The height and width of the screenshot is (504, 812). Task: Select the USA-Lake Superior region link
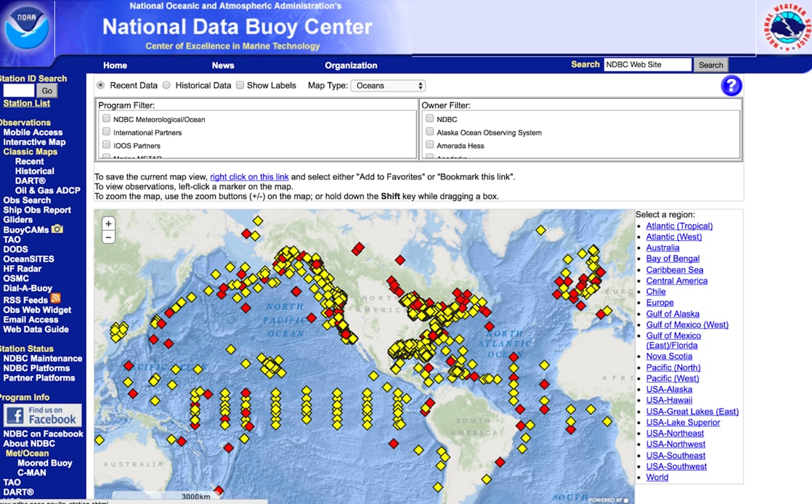pos(683,422)
